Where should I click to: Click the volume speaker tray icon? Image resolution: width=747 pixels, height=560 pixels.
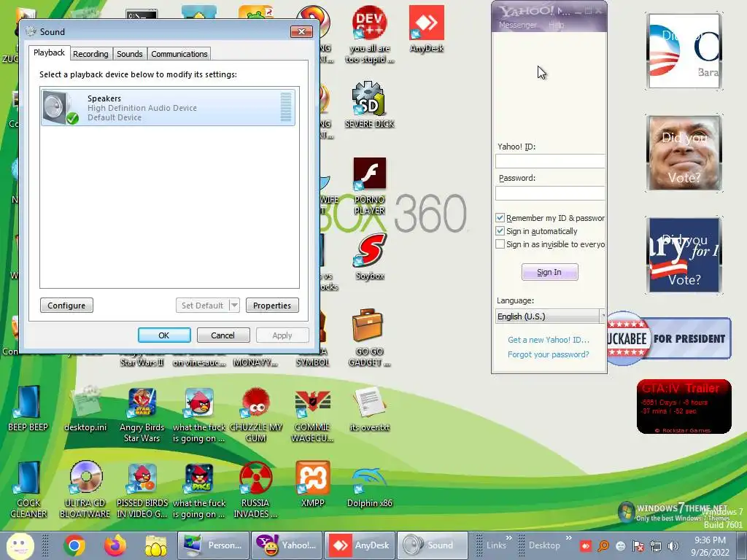coord(673,545)
